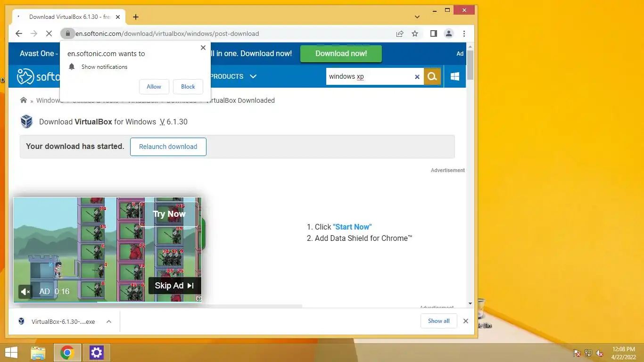Image resolution: width=644 pixels, height=362 pixels.
Task: Block notifications from en.softonic.com
Action: [x=188, y=87]
